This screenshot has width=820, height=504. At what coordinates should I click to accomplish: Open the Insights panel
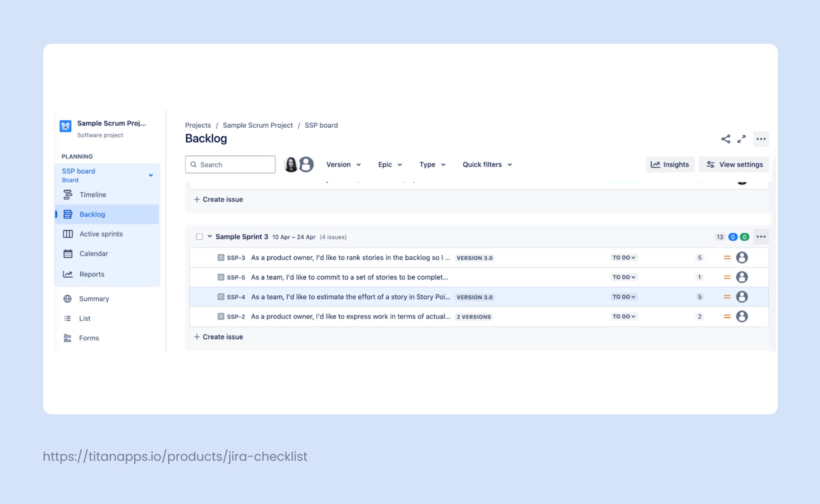[670, 164]
